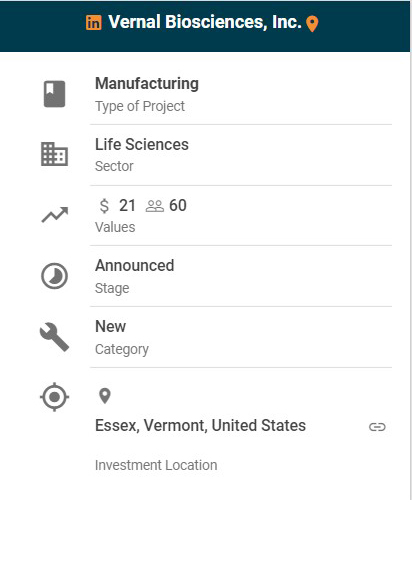Open the LinkedIn icon for Vernal Biosciences
Screen dimensions: 412x567
[94, 23]
